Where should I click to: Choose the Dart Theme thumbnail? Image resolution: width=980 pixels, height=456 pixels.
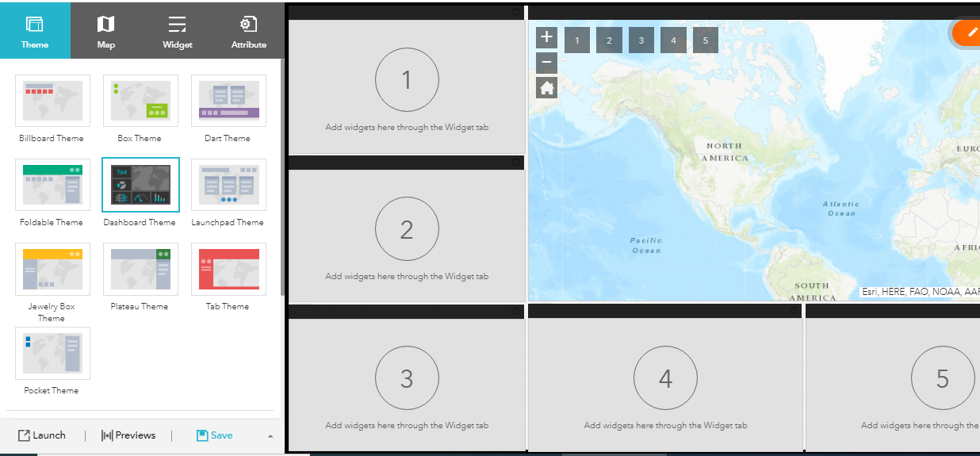tap(228, 101)
